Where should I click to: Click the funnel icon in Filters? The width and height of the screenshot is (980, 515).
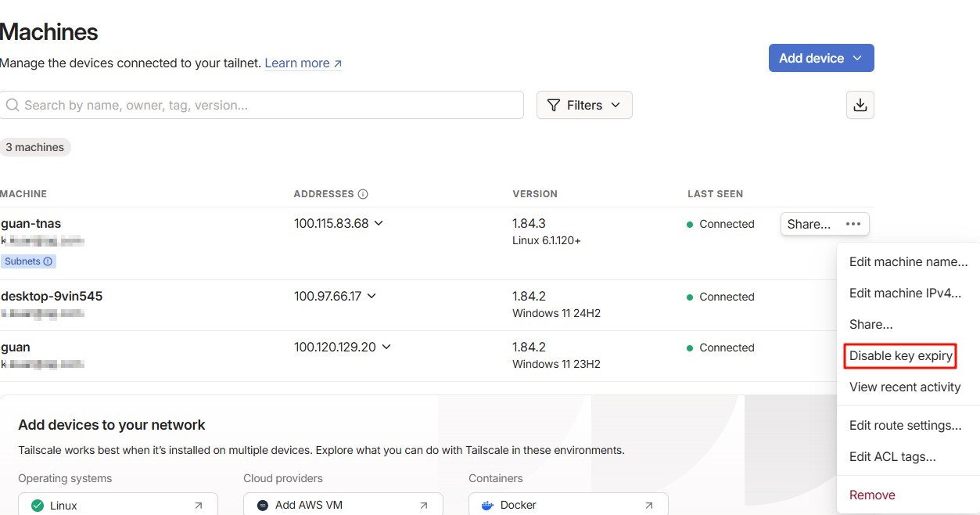coord(554,105)
